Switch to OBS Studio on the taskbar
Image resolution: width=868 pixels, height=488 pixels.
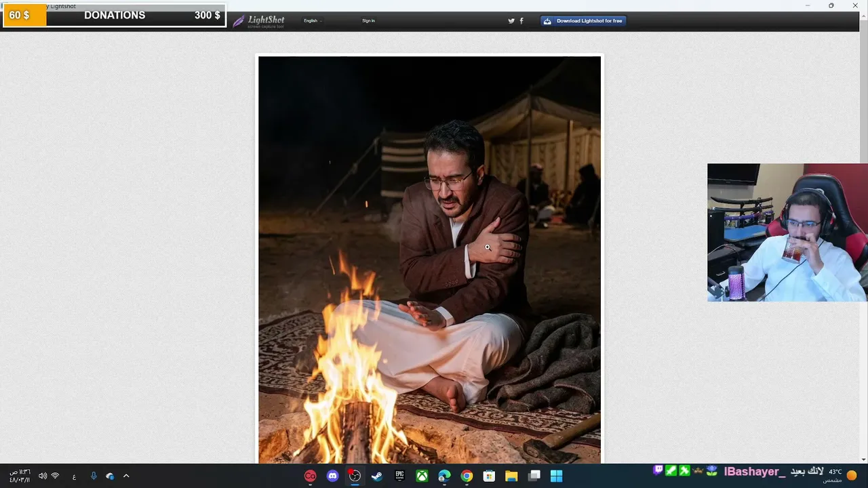tap(355, 476)
